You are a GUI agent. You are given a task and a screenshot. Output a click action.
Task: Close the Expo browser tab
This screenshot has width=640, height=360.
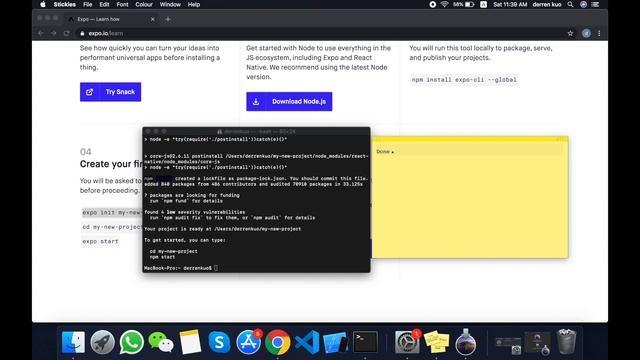pos(153,19)
